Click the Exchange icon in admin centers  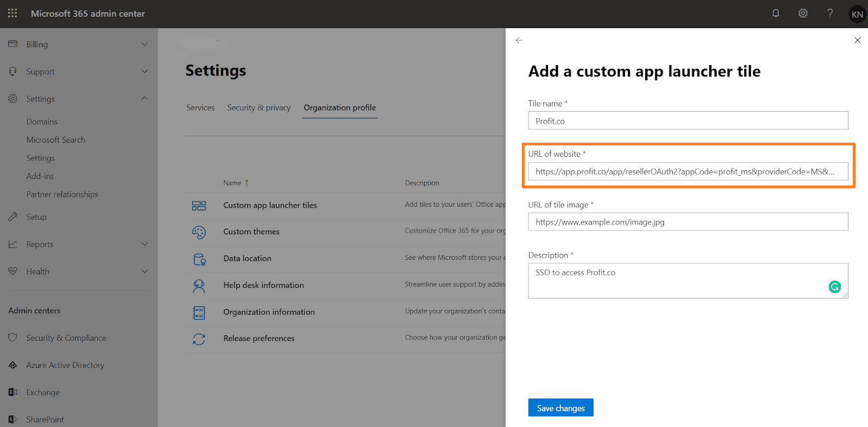[13, 392]
